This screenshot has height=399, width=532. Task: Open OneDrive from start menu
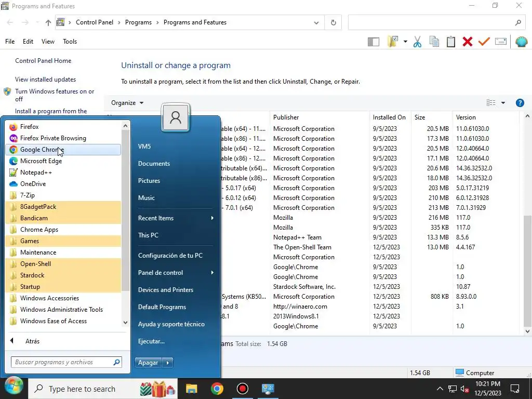pyautogui.click(x=63, y=184)
